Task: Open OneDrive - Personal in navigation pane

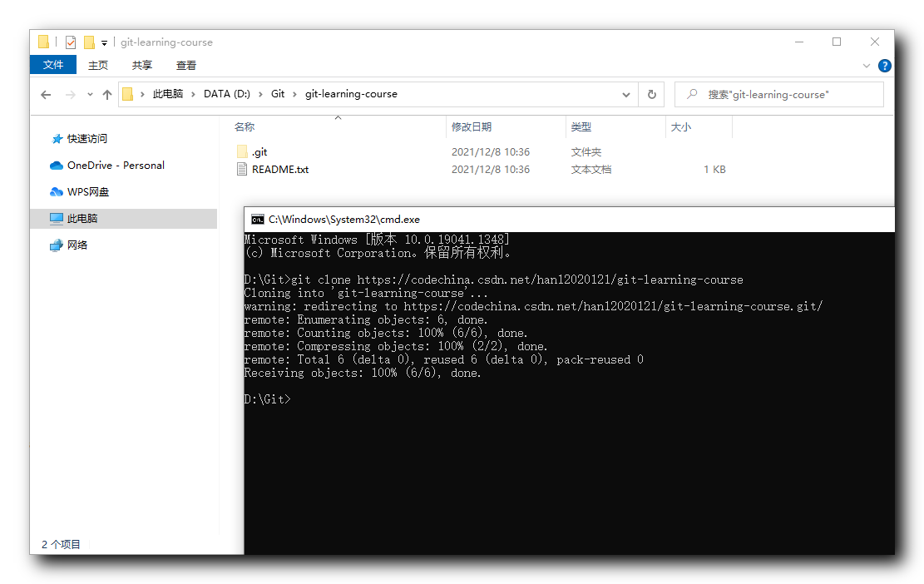Action: coord(116,165)
